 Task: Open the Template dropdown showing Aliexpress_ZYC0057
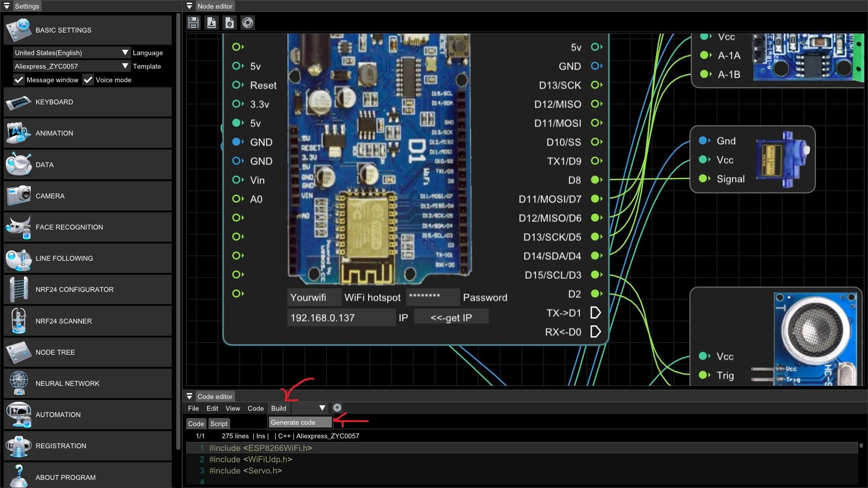click(x=71, y=66)
